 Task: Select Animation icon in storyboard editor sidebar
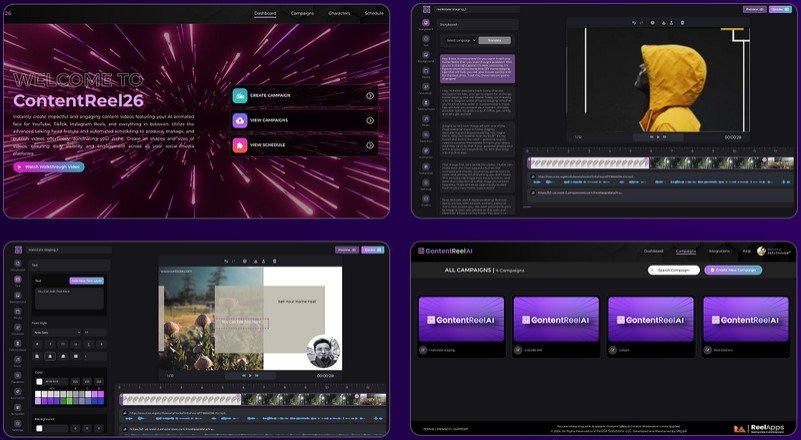click(x=426, y=151)
